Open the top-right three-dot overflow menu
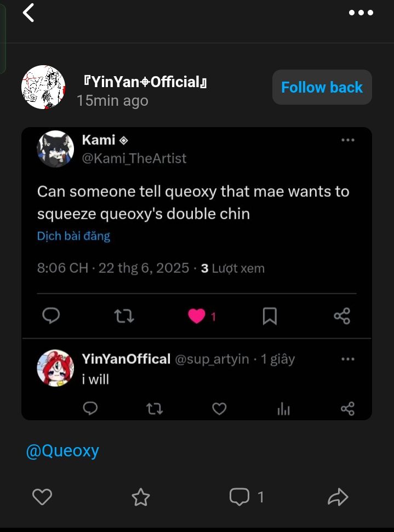This screenshot has height=532, width=394. (361, 13)
